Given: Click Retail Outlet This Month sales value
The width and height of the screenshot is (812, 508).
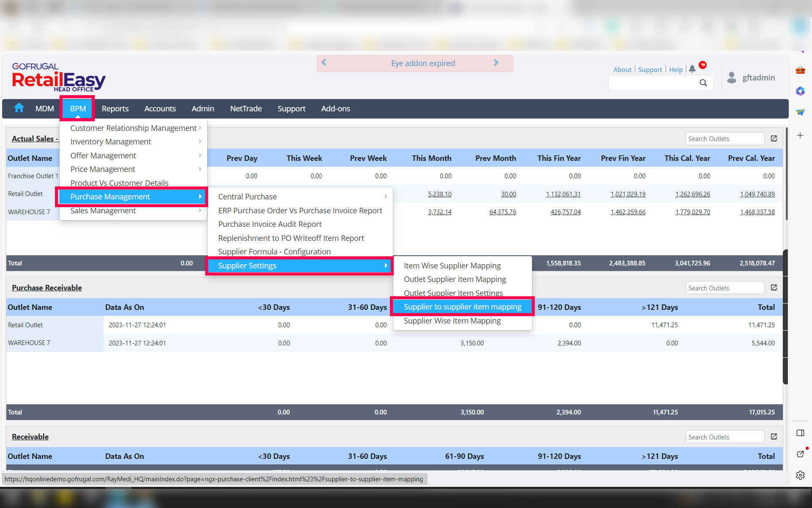Looking at the screenshot, I should (x=439, y=194).
